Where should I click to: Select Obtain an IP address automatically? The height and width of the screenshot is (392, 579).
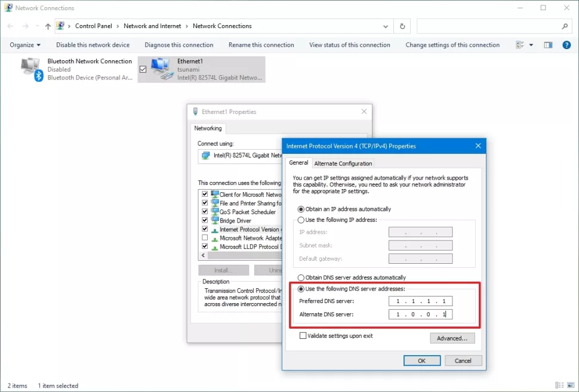tap(300, 208)
